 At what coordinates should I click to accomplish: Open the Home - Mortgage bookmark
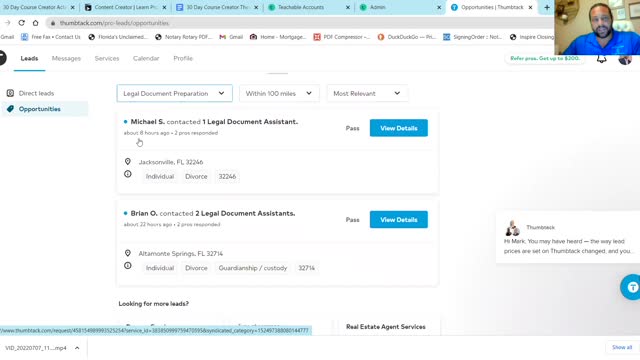pyautogui.click(x=278, y=37)
